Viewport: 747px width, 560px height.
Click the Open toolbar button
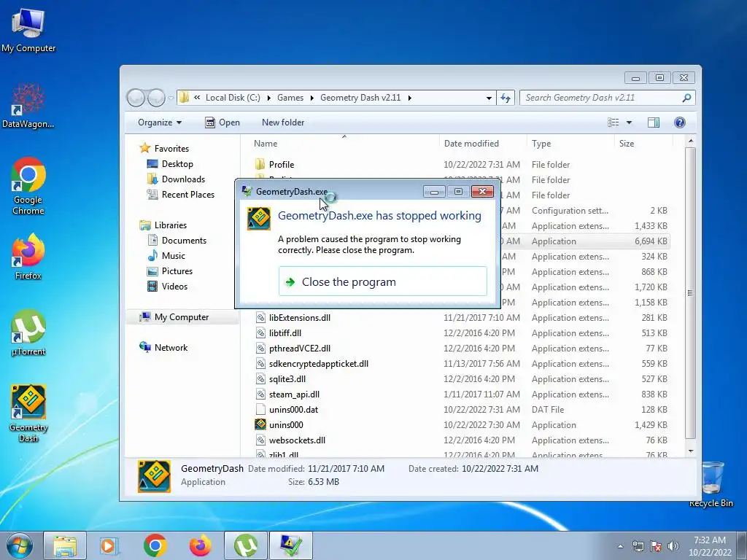click(222, 122)
